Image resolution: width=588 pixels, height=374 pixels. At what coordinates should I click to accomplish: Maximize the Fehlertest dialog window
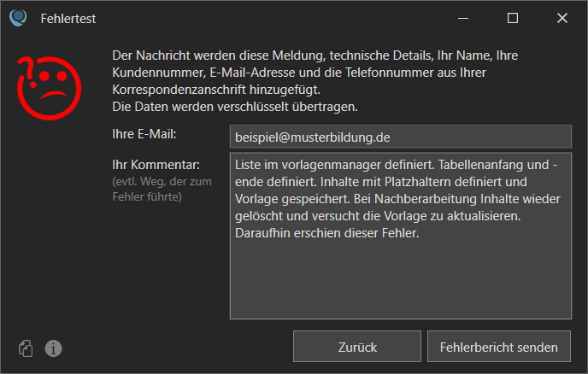click(513, 17)
